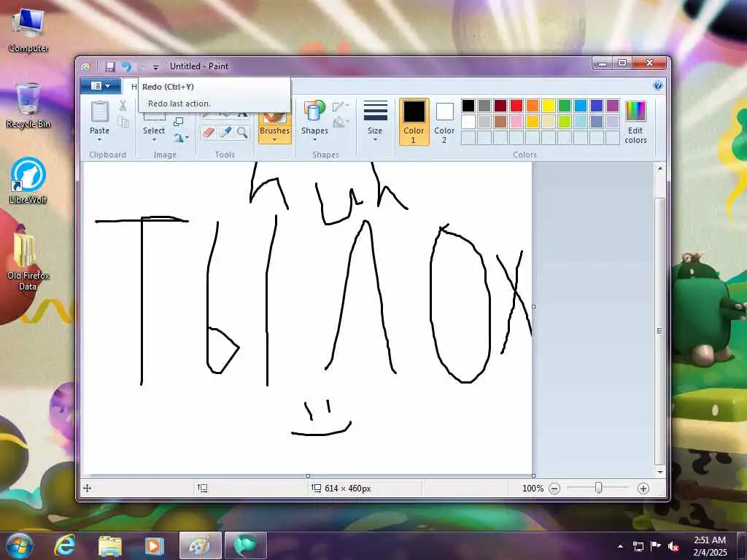Image resolution: width=747 pixels, height=560 pixels.
Task: Click the teal app taskbar button beside Paint
Action: (x=245, y=545)
